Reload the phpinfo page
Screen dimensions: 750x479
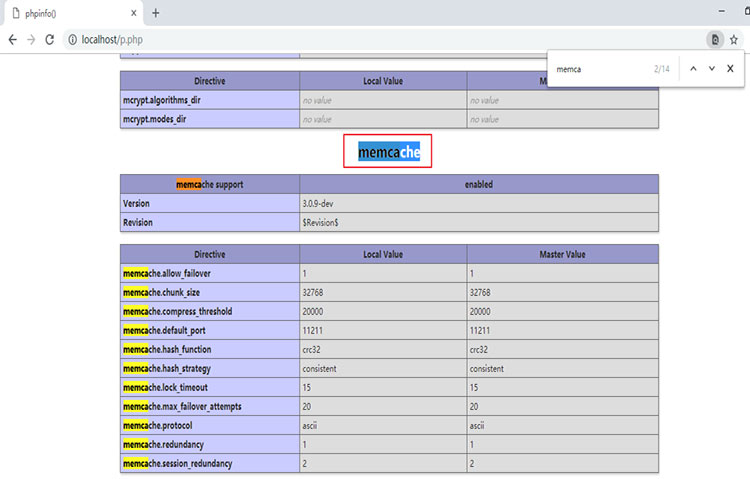51,39
